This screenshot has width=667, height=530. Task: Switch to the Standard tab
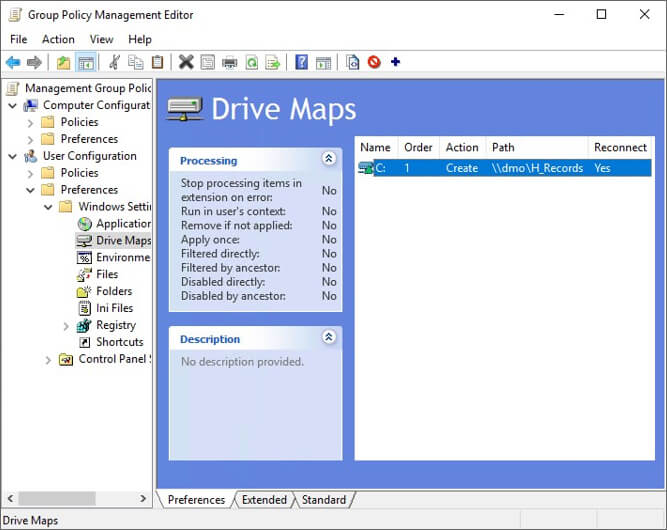pyautogui.click(x=324, y=500)
